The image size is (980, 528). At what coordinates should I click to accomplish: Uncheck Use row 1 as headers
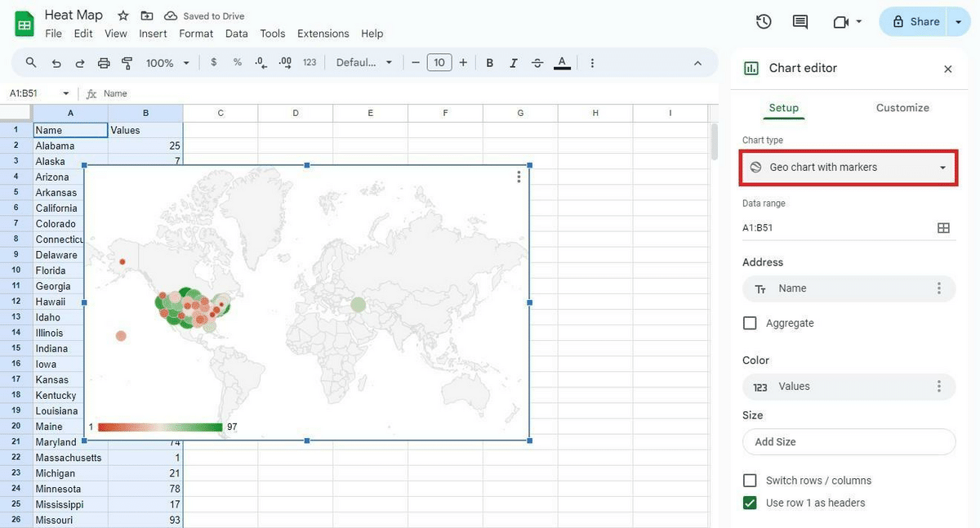click(750, 503)
